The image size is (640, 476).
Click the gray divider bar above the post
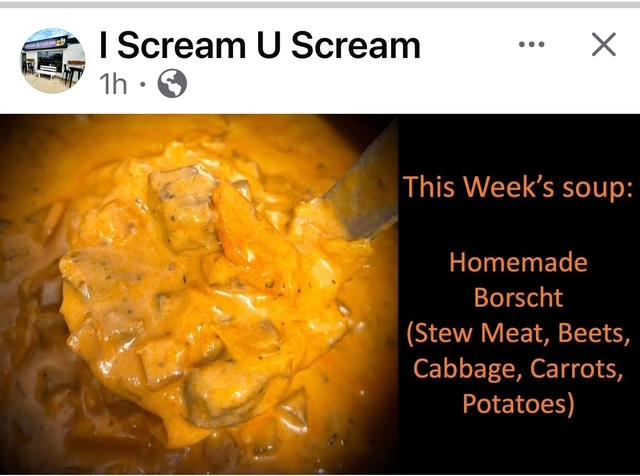click(320, 4)
